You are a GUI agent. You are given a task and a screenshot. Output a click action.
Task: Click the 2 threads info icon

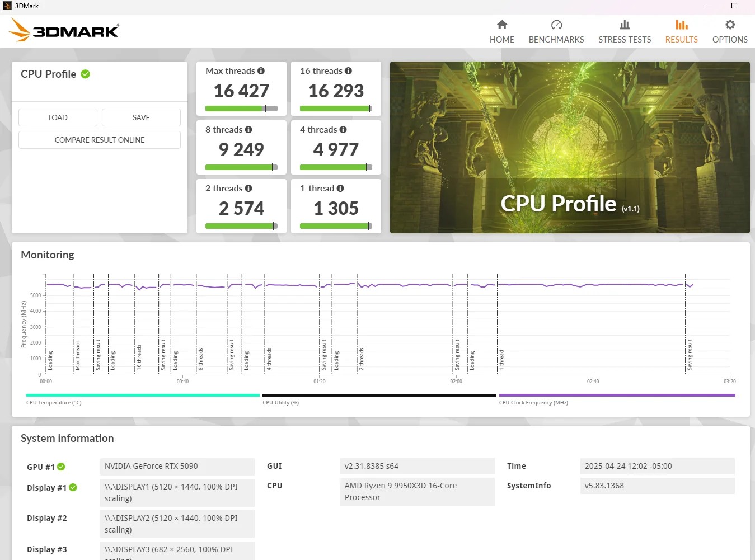click(248, 189)
